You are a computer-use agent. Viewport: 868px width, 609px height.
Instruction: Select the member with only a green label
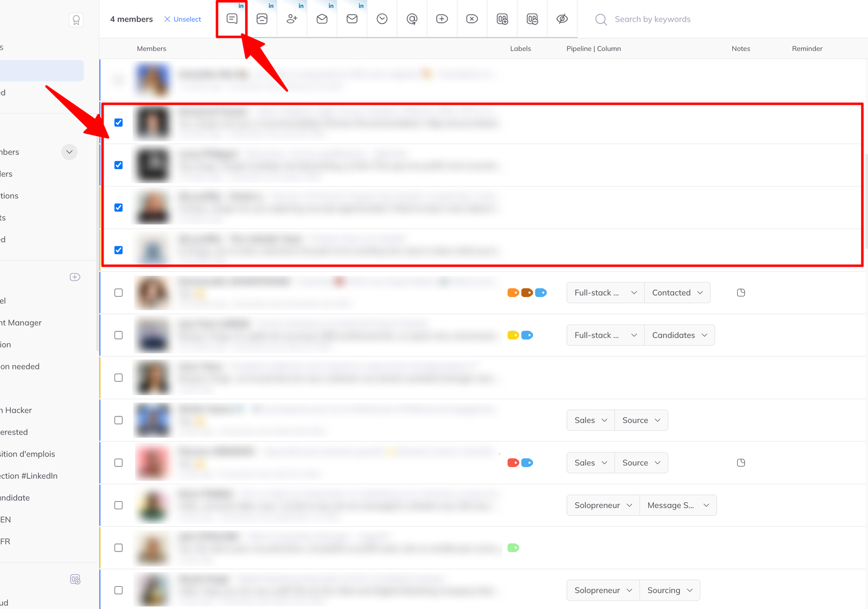tap(119, 548)
